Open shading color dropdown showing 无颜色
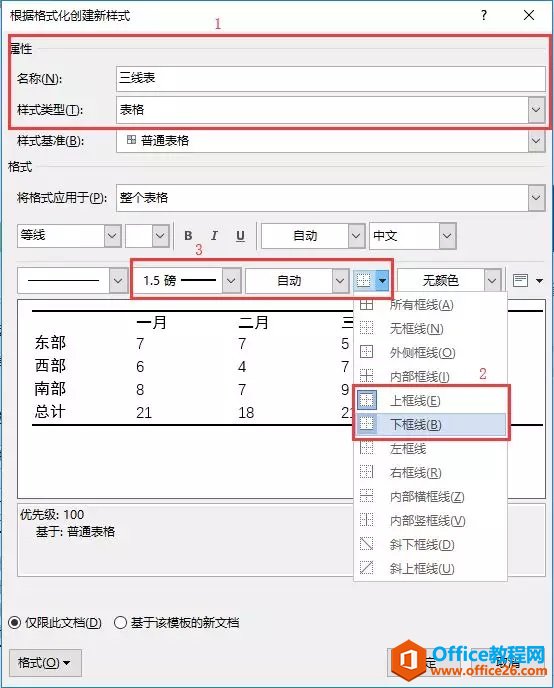Screen dimensions: 554x688 tap(492, 280)
